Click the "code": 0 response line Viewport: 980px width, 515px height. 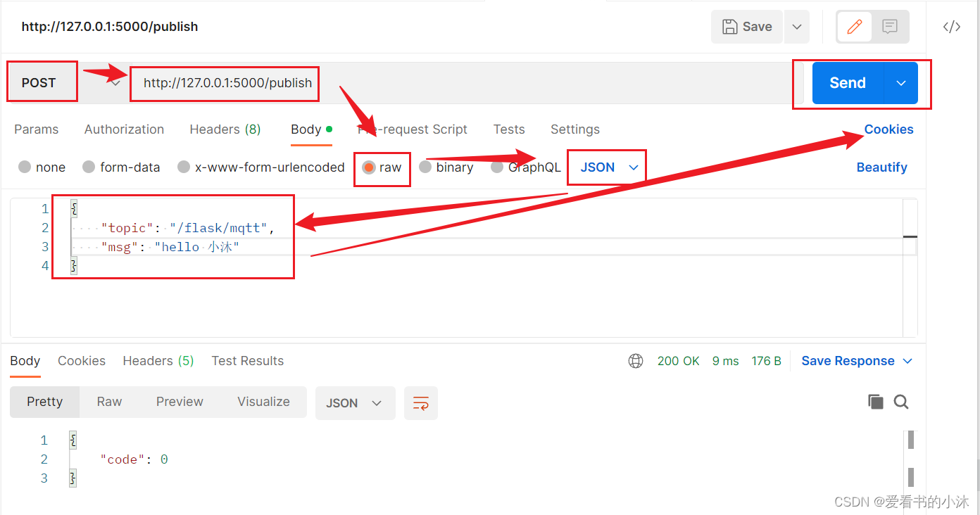click(134, 459)
